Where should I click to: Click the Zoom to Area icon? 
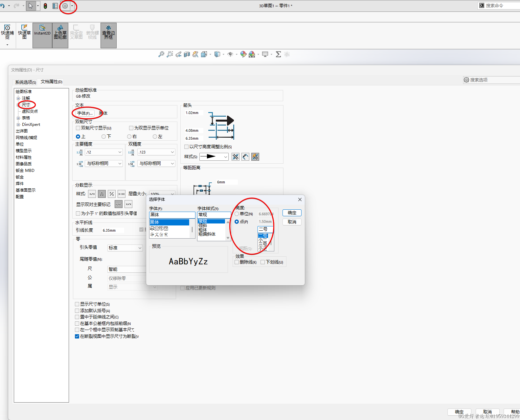[x=170, y=54]
